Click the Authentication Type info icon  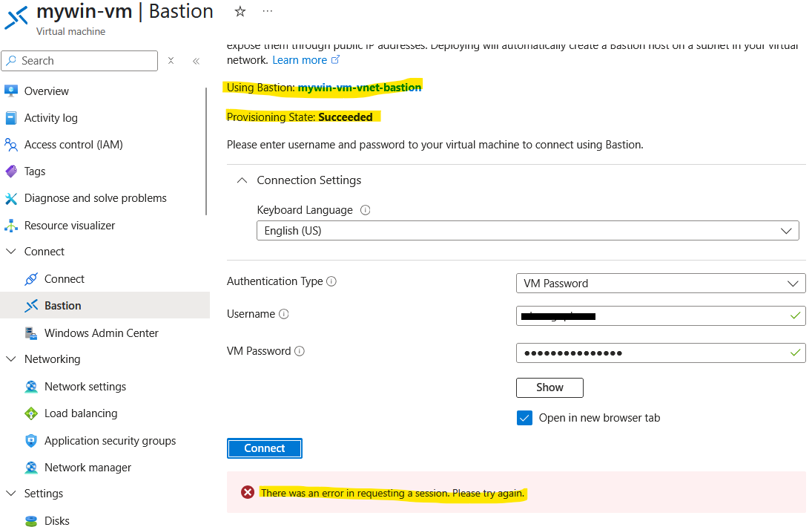coord(331,281)
